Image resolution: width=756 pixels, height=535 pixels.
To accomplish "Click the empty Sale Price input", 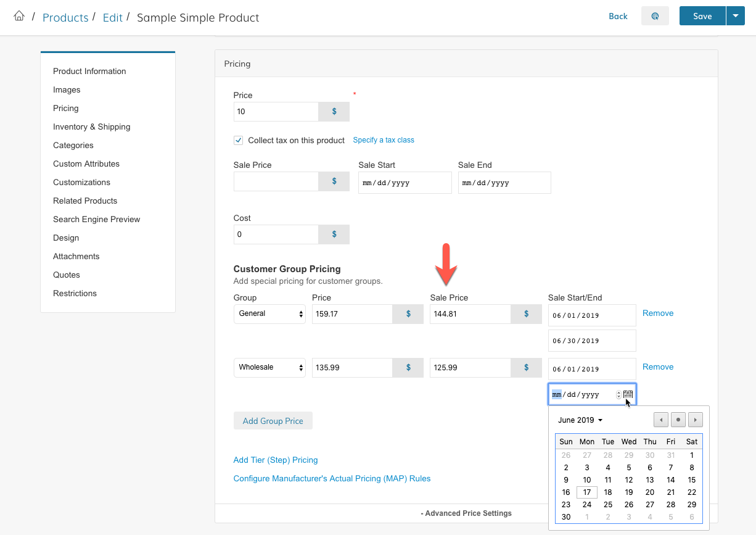I will (x=276, y=181).
